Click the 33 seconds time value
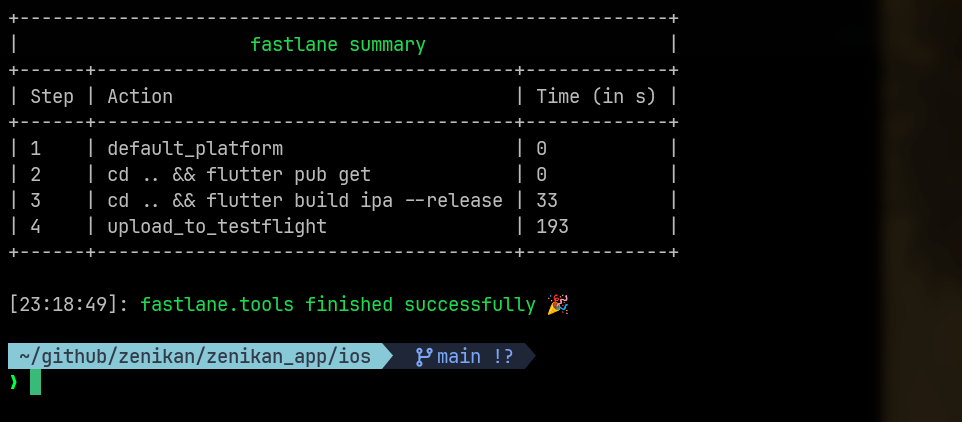The height and width of the screenshot is (422, 962). (x=547, y=201)
